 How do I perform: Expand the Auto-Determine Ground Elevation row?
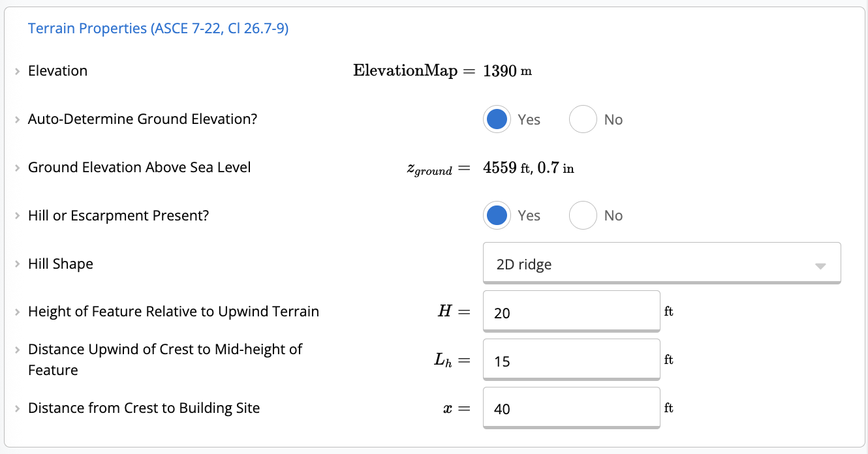point(17,119)
